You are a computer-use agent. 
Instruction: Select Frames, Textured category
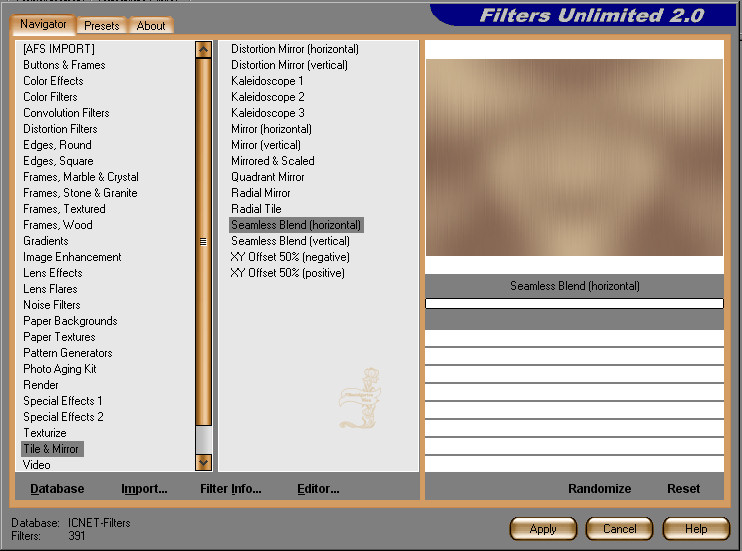[64, 209]
